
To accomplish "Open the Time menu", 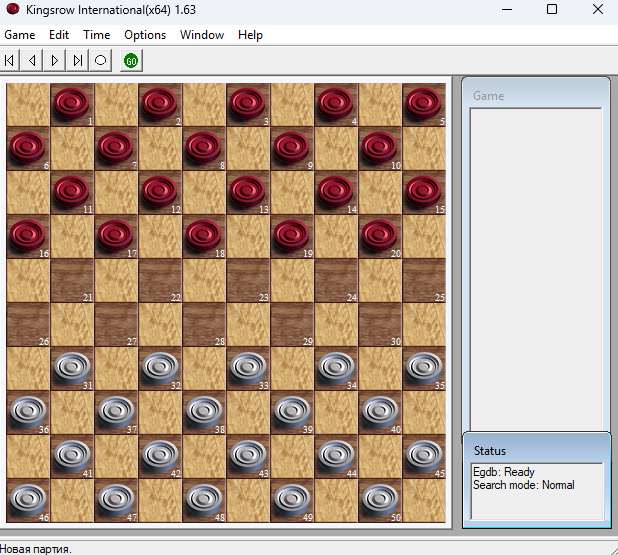I will coord(97,35).
